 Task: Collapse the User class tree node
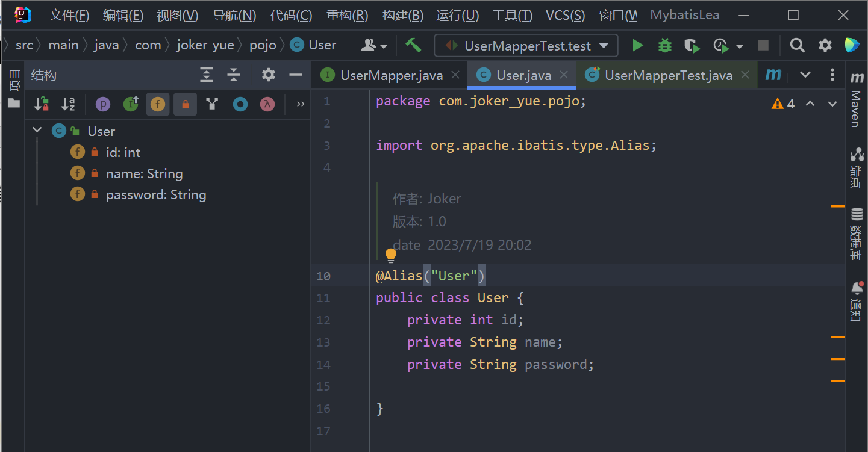point(37,131)
